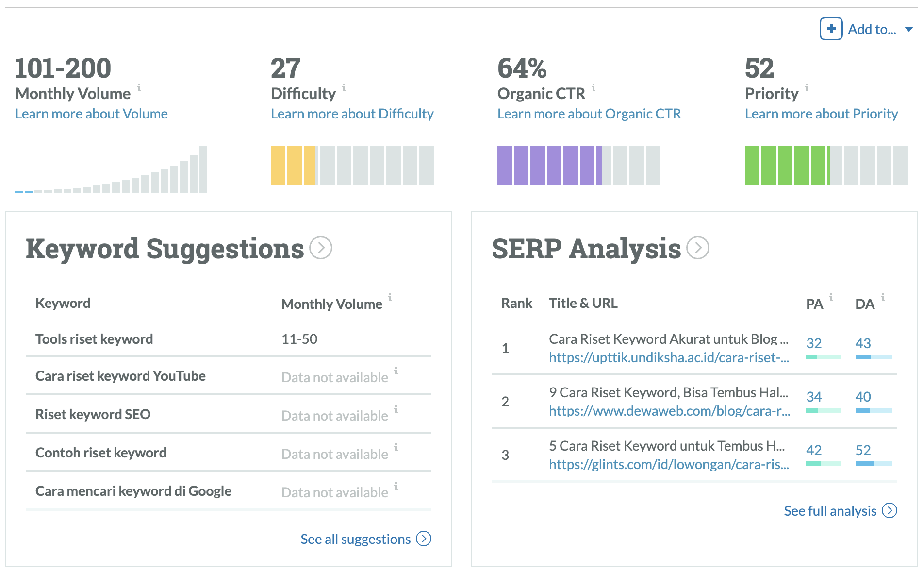The image size is (924, 574).
Task: Click the green Priority score bar
Action: pos(786,165)
